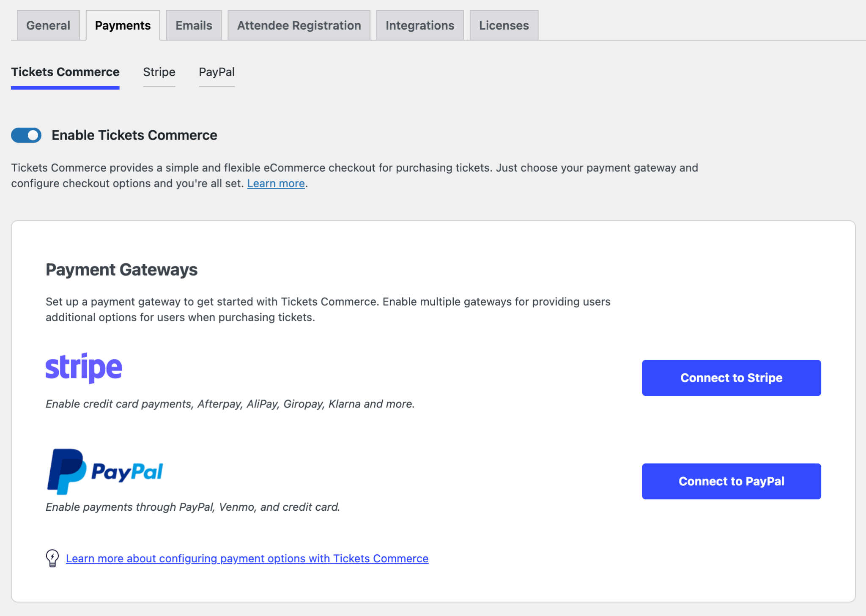This screenshot has height=616, width=866.
Task: Open the Emails settings tab
Action: coord(193,25)
